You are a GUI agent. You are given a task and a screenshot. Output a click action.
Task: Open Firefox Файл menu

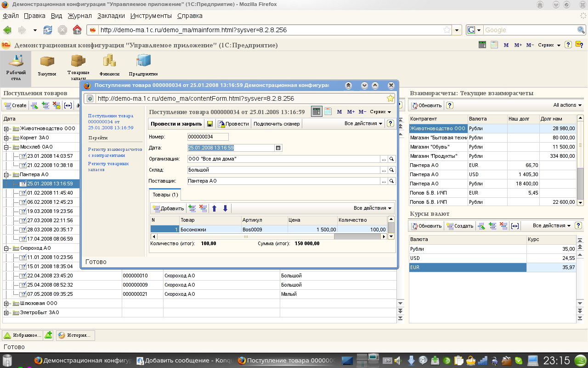pyautogui.click(x=11, y=16)
